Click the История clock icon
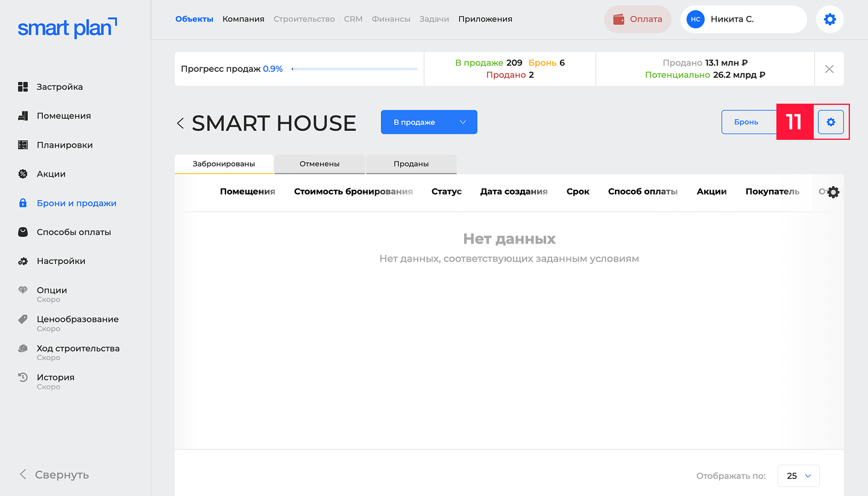The height and width of the screenshot is (496, 868). [23, 377]
